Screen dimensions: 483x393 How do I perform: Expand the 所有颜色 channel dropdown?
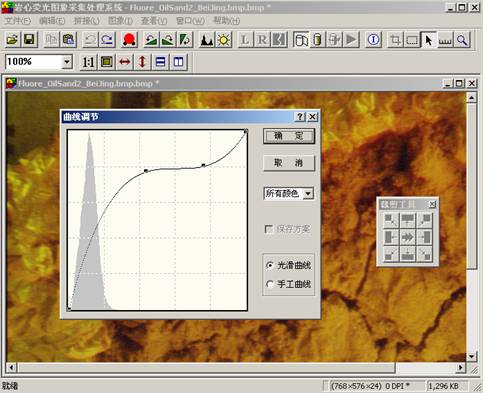pyautogui.click(x=308, y=193)
